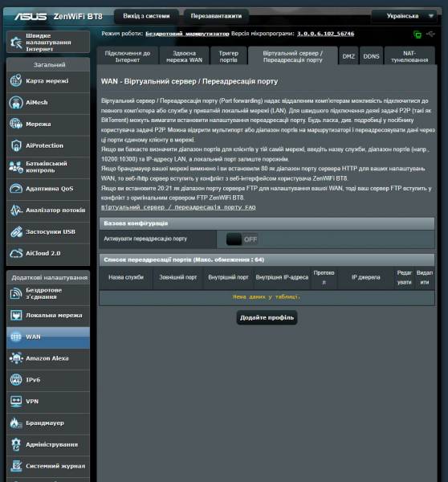Open the AiMesh icon in sidebar
Viewport: 448px width, 482px height.
16,102
